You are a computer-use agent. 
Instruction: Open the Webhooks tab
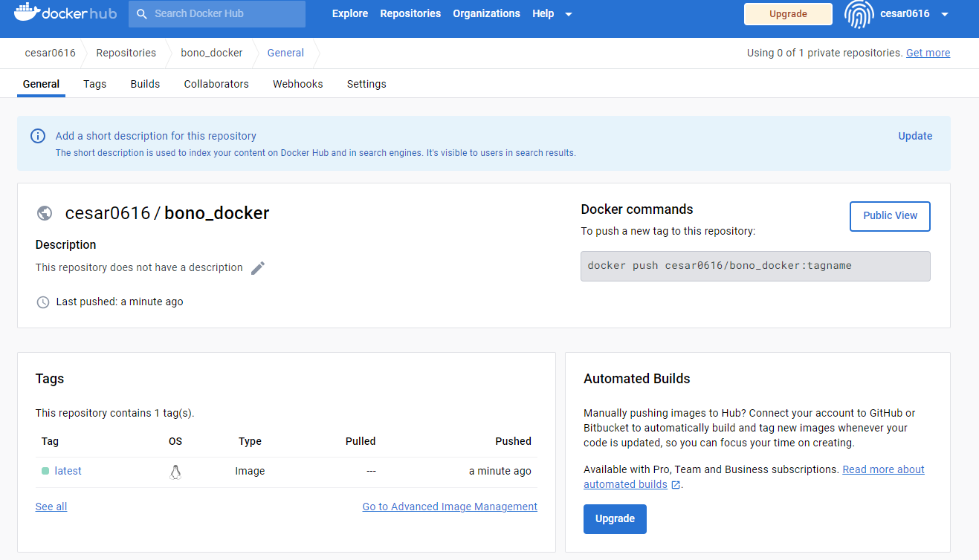[297, 84]
